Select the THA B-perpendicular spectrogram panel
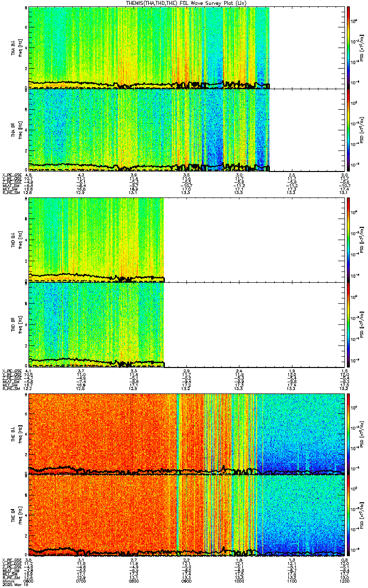The image size is (368, 588). 186,48
